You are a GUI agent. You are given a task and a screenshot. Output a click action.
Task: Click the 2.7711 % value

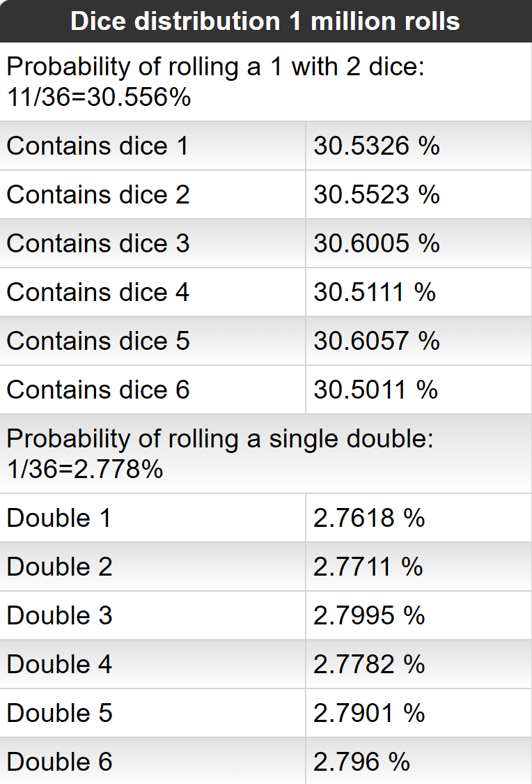(x=368, y=567)
